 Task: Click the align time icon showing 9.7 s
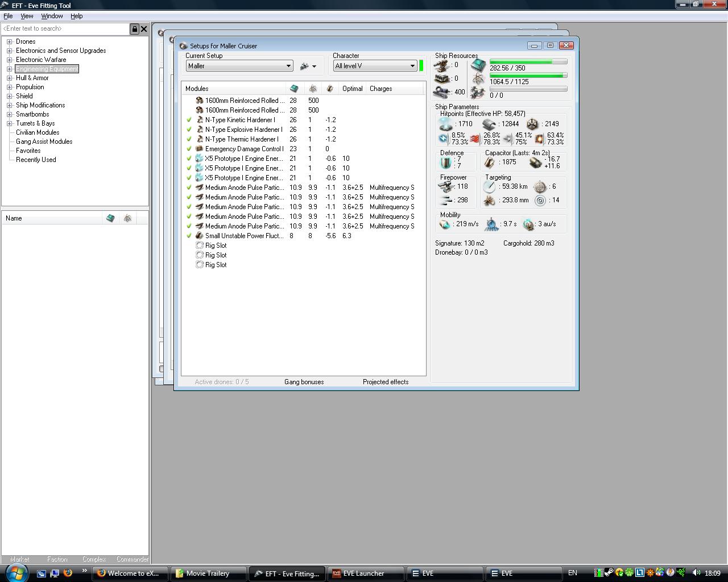click(x=491, y=225)
